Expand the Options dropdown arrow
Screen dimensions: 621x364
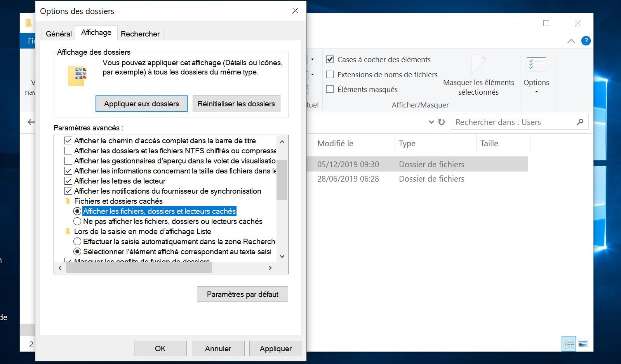[x=536, y=92]
